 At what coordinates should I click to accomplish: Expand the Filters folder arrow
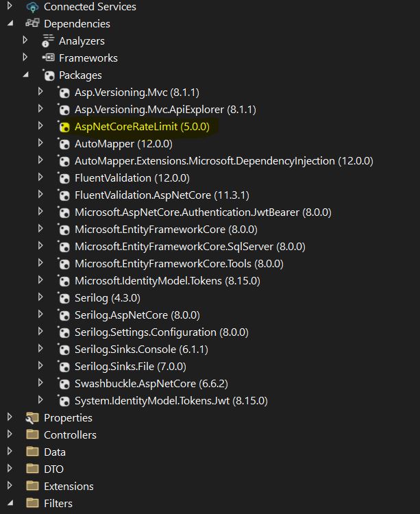pyautogui.click(x=9, y=504)
